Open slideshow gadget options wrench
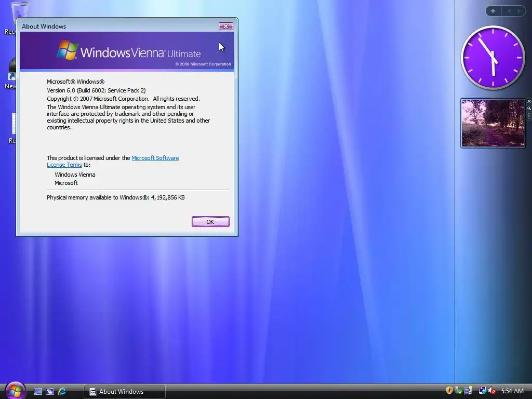 (529, 108)
